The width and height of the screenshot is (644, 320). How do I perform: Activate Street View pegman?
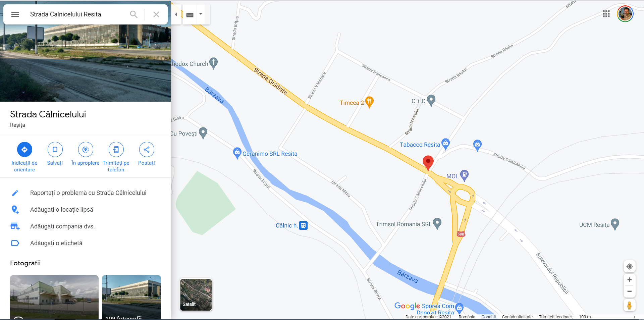630,306
